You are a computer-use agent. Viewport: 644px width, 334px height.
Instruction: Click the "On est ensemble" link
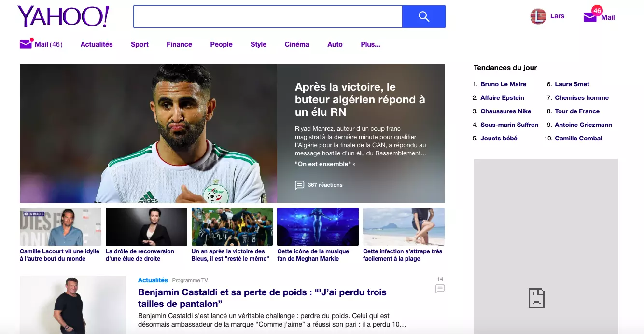point(325,164)
